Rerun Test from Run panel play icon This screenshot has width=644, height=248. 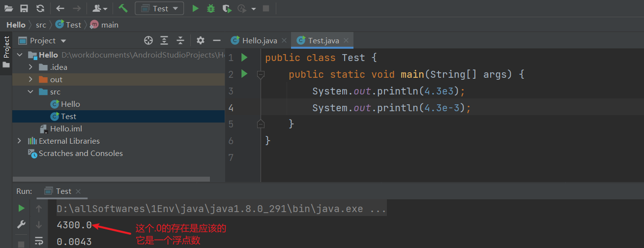pyautogui.click(x=21, y=208)
